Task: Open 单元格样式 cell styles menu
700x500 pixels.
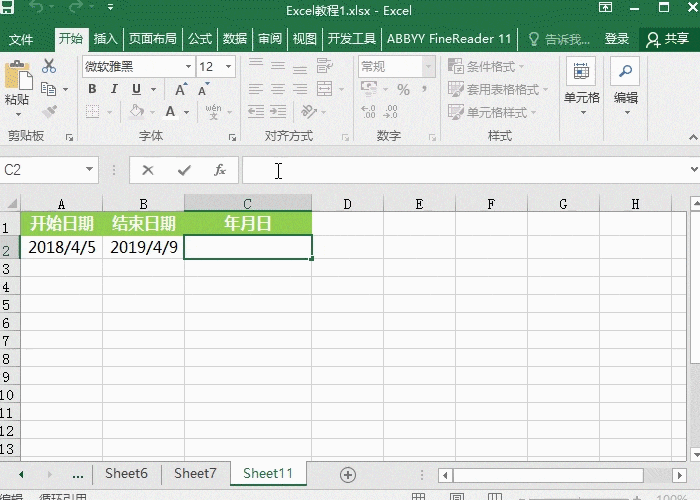Action: click(492, 112)
